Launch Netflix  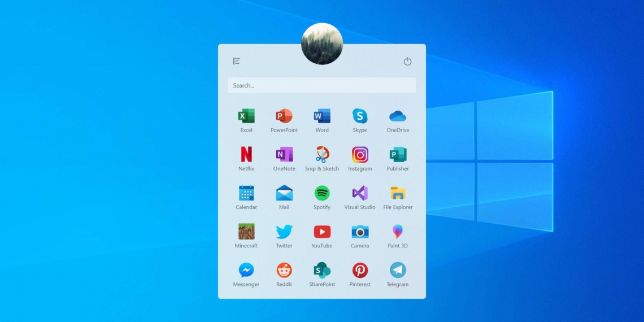pos(246,155)
